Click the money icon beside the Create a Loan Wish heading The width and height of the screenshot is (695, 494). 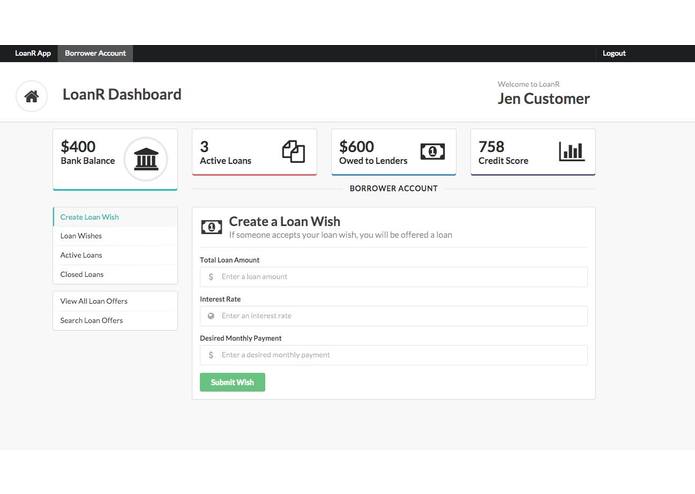pyautogui.click(x=211, y=227)
